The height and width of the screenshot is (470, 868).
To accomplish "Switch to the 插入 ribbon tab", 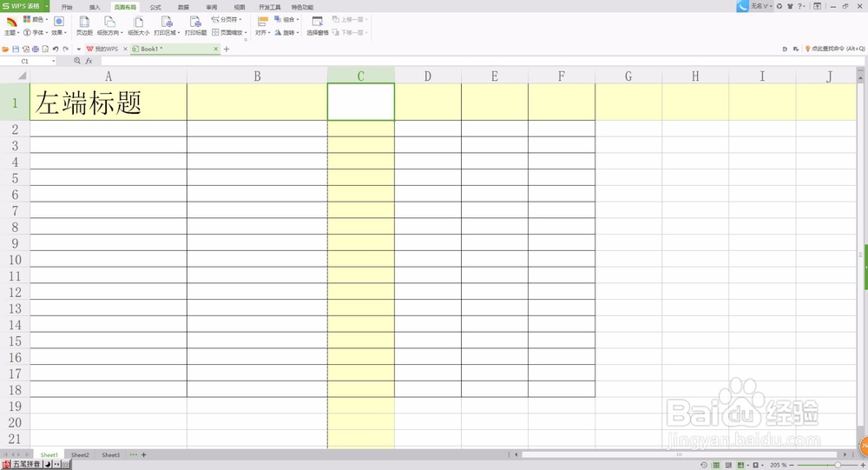I will click(x=95, y=7).
